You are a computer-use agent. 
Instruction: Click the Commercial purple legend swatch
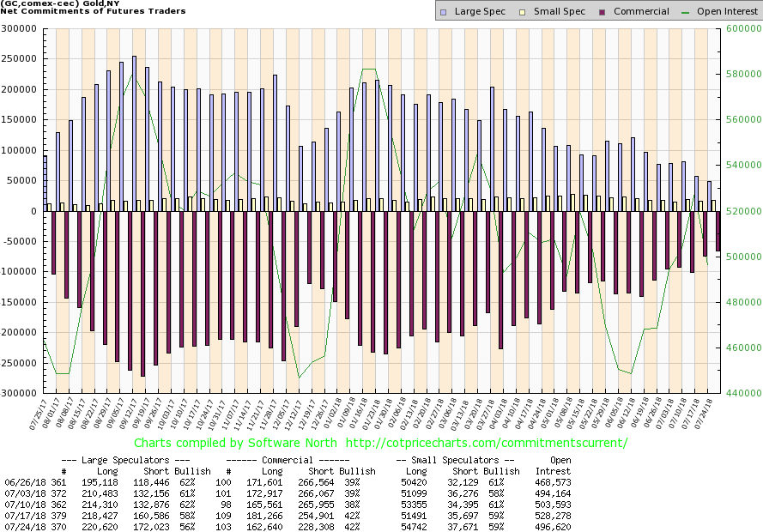(582, 11)
